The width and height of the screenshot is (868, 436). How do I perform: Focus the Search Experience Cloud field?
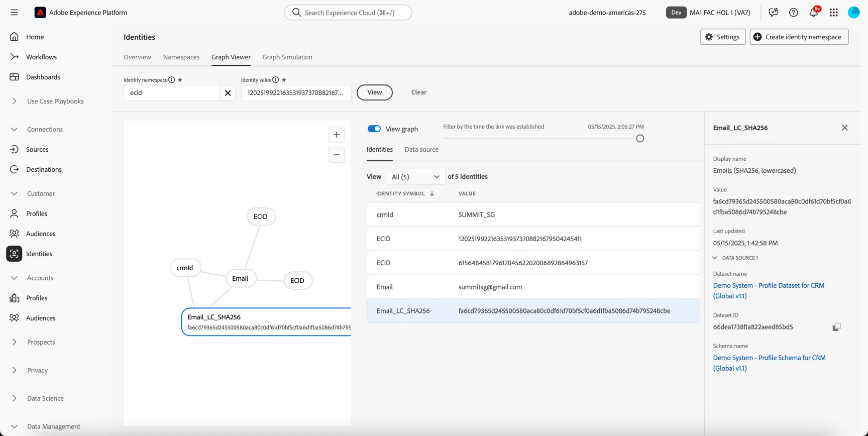coord(348,13)
